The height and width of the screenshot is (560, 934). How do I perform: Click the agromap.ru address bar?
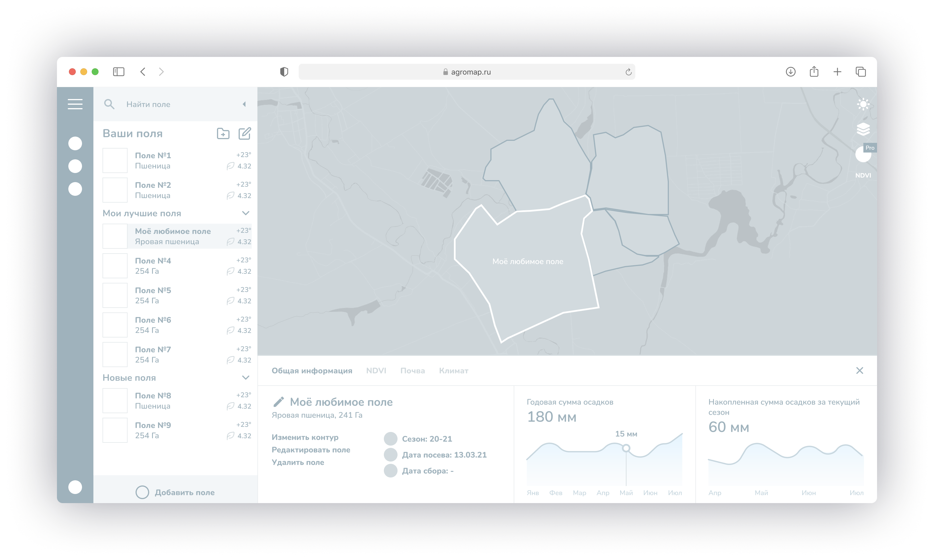point(467,72)
